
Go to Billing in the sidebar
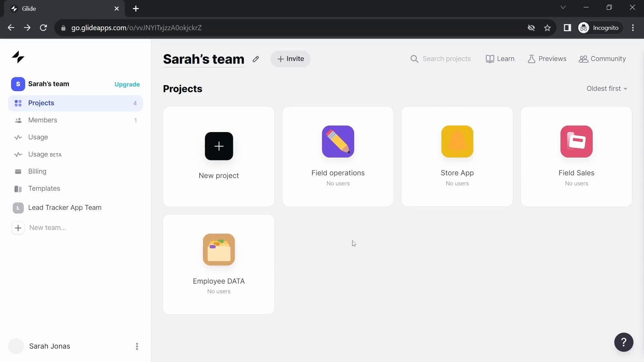click(x=37, y=171)
